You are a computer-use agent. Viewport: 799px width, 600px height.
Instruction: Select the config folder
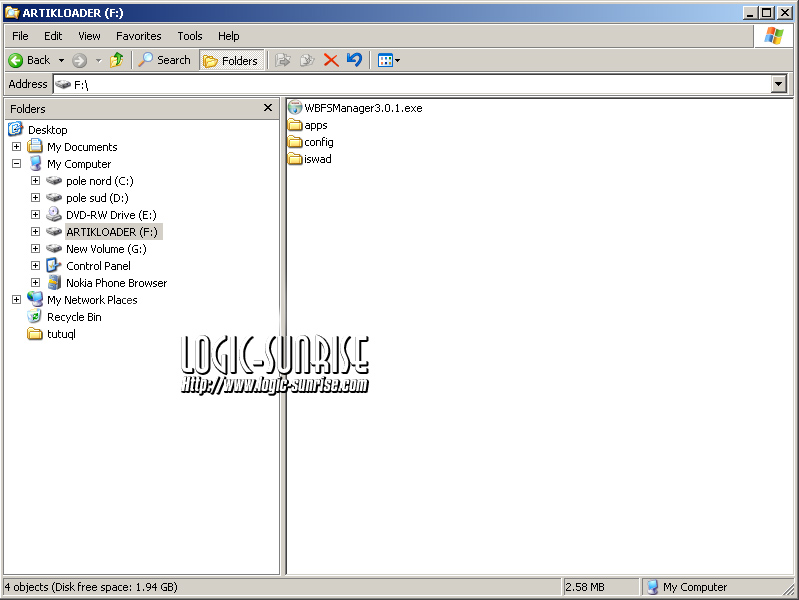(x=311, y=142)
